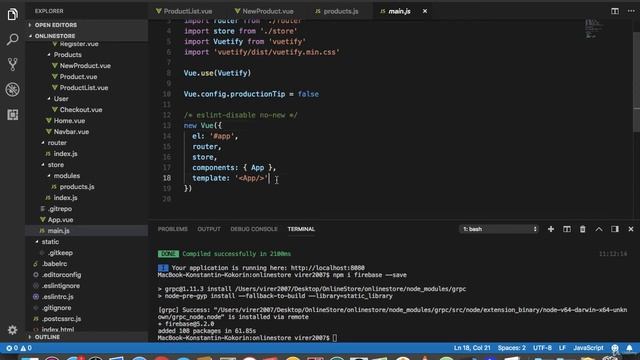Image resolution: width=640 pixels, height=360 pixels.
Task: Open App.vue in the explorer
Action: pyautogui.click(x=60, y=220)
